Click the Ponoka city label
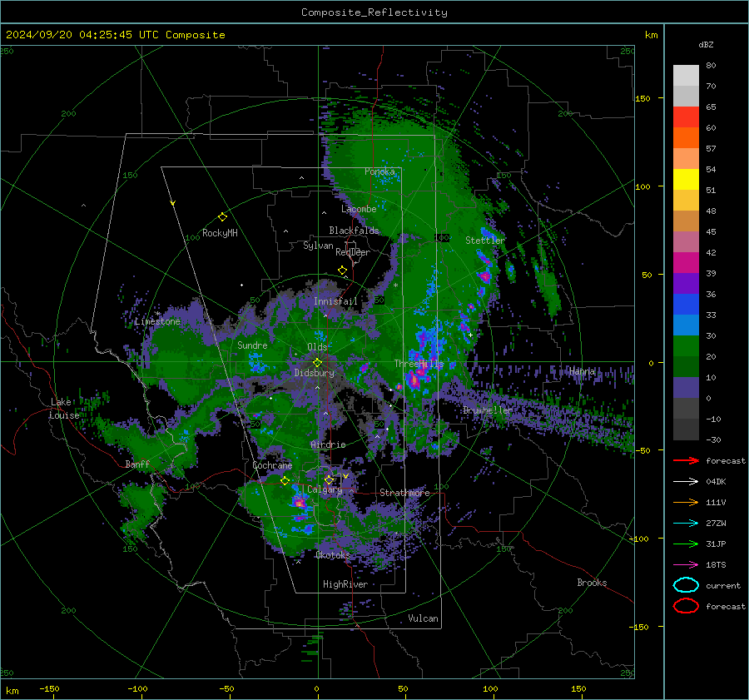 (x=379, y=171)
